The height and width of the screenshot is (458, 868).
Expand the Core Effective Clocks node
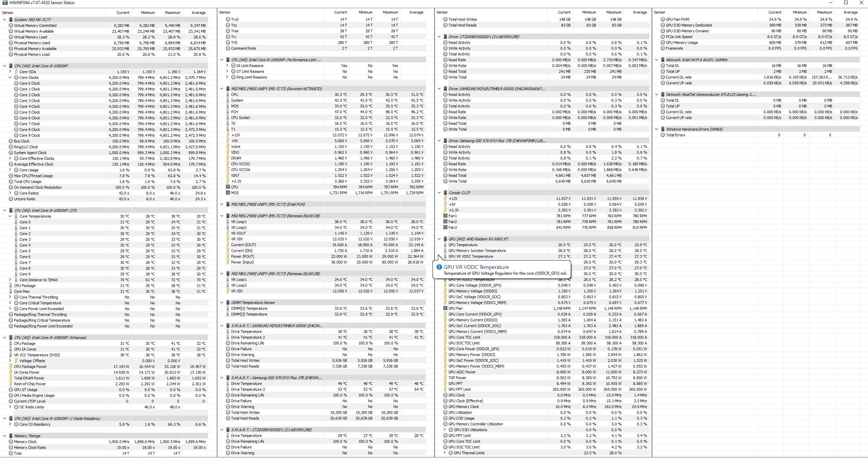(10, 158)
